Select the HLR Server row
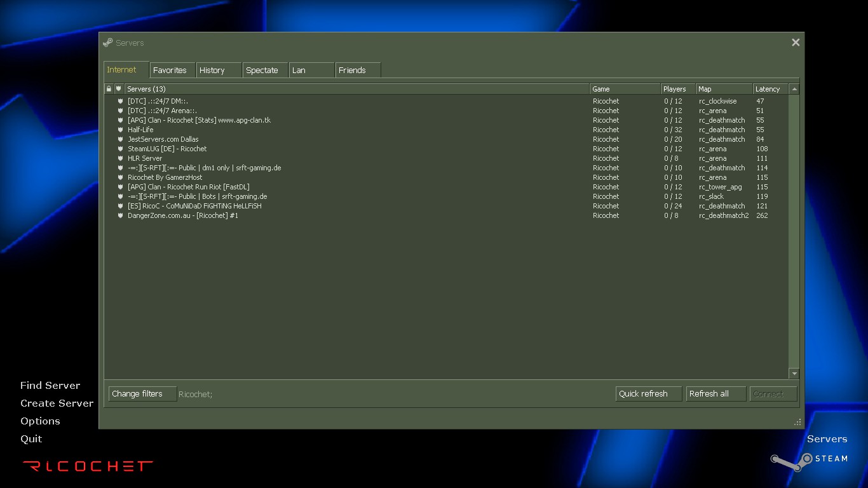 (447, 158)
